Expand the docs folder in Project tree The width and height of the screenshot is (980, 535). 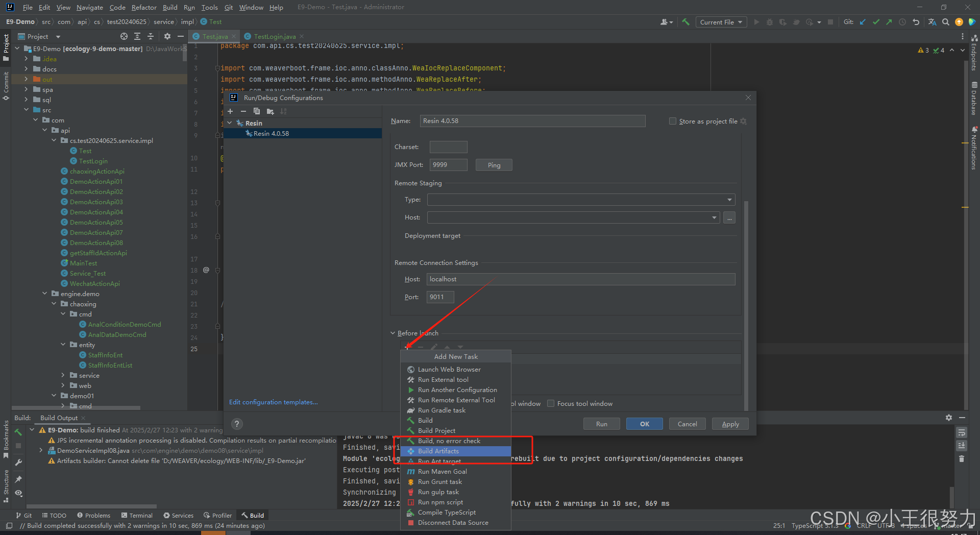(27, 69)
